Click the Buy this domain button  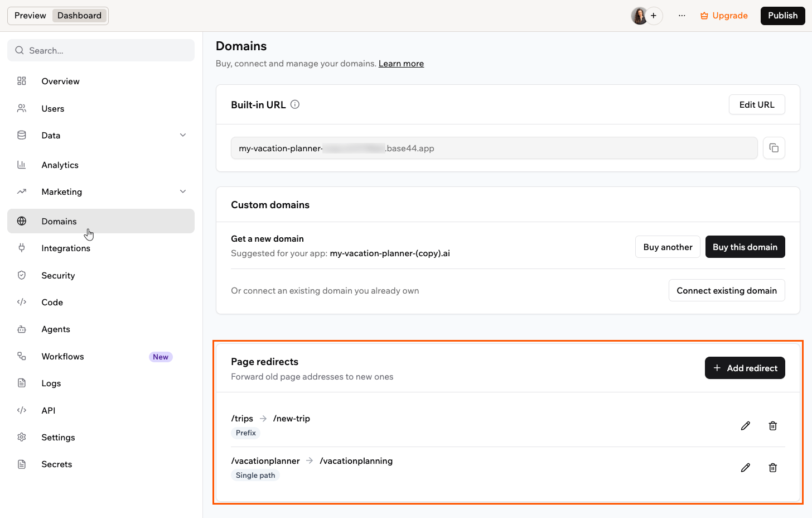point(745,247)
